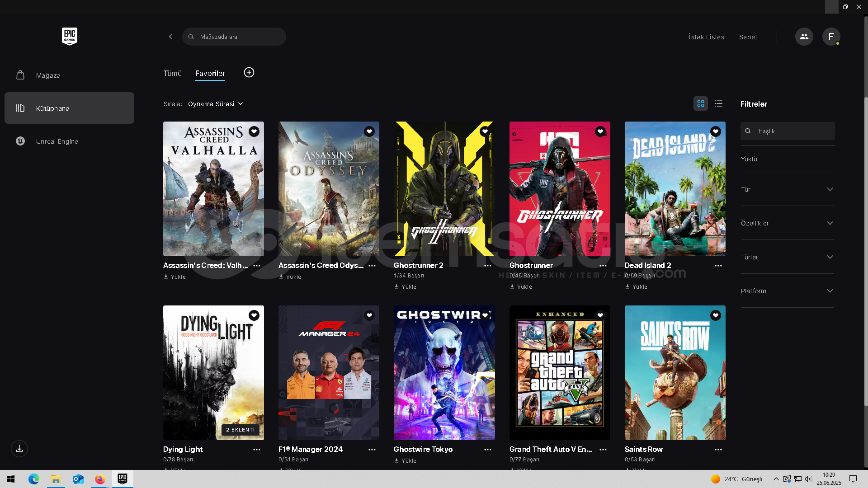
Task: Expand the Platform filter
Action: (788, 291)
